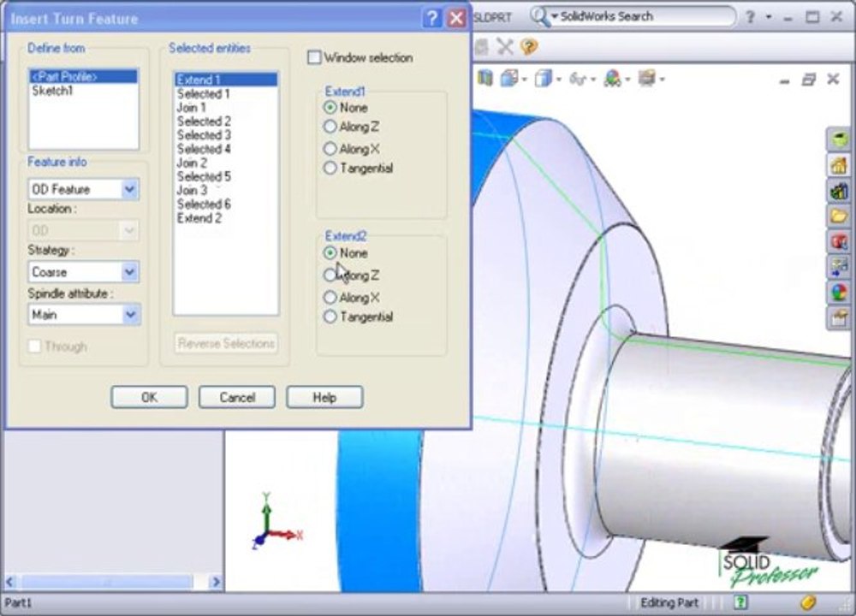This screenshot has height=616, width=856.
Task: Click the OK button
Action: click(149, 397)
